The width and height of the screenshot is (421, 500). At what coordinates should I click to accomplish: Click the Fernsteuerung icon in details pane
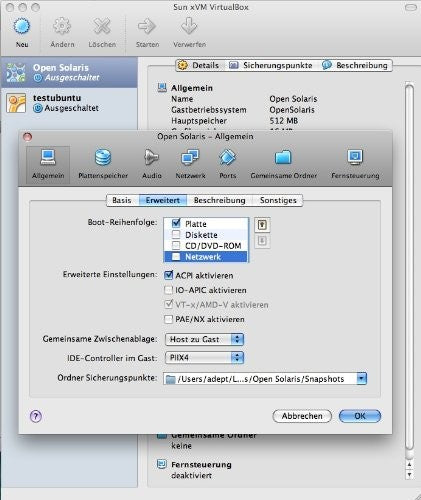pyautogui.click(x=162, y=464)
